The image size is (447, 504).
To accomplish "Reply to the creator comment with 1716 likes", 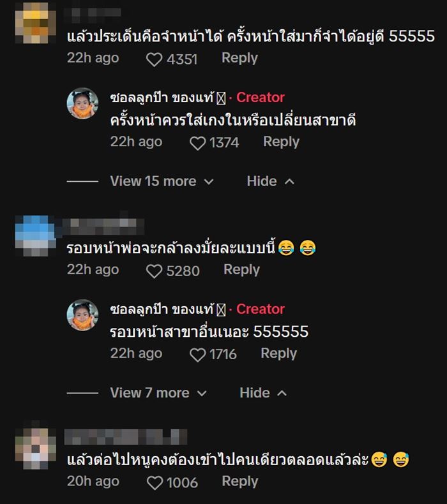I will tap(278, 353).
